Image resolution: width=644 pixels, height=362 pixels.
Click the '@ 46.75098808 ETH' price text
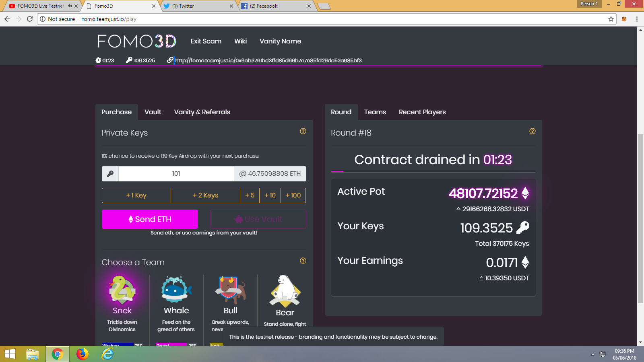(270, 174)
